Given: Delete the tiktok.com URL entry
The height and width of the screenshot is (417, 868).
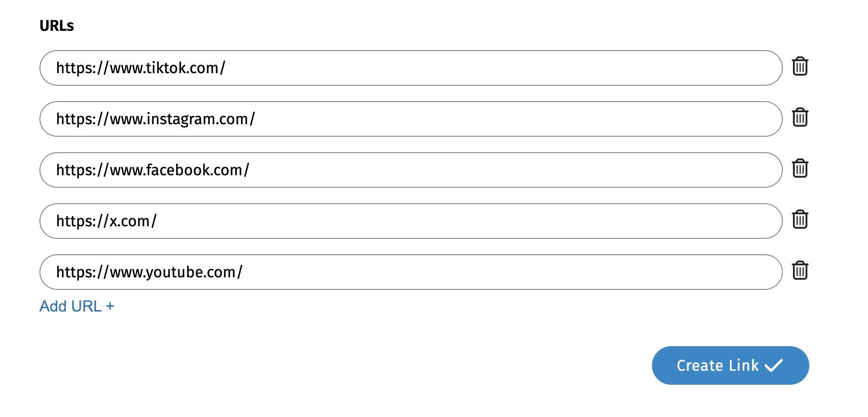Looking at the screenshot, I should click(x=800, y=66).
